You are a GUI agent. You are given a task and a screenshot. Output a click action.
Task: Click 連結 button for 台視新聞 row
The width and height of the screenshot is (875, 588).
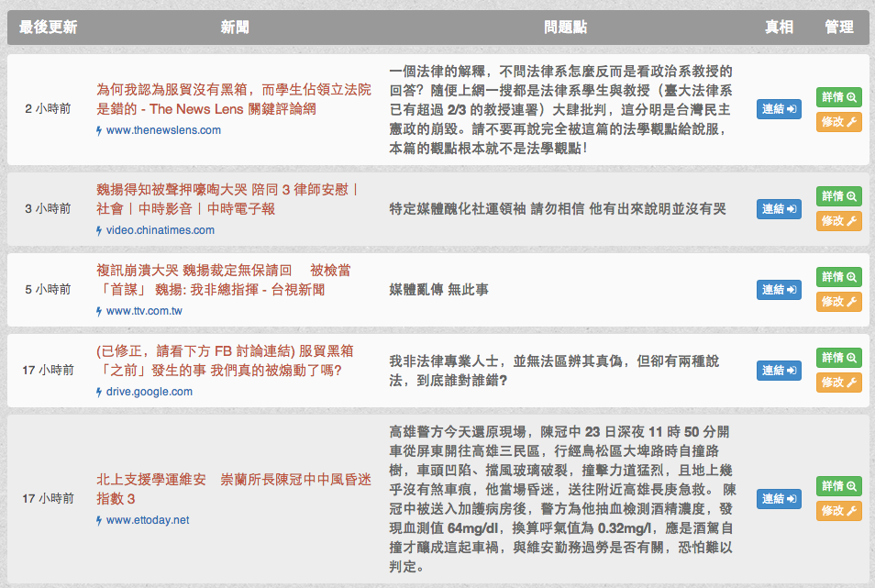pyautogui.click(x=779, y=290)
